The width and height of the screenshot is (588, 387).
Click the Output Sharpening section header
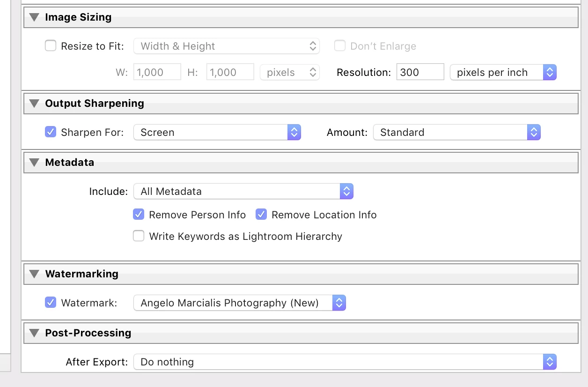click(95, 104)
